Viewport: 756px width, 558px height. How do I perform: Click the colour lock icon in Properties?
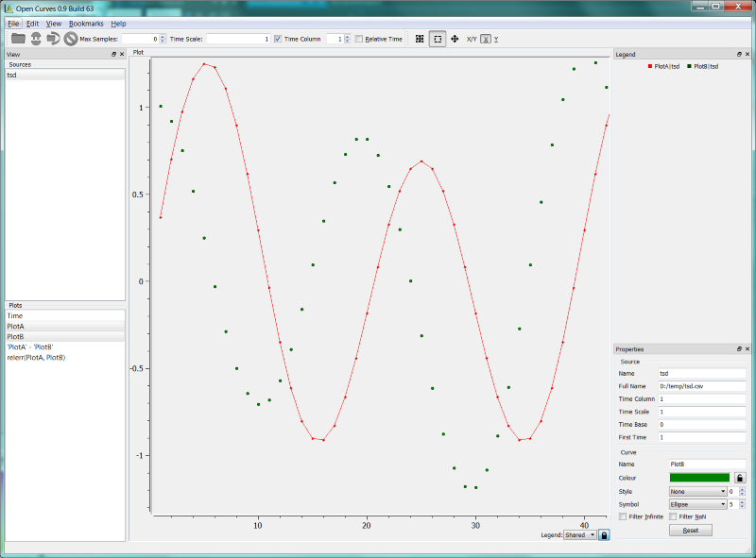740,479
